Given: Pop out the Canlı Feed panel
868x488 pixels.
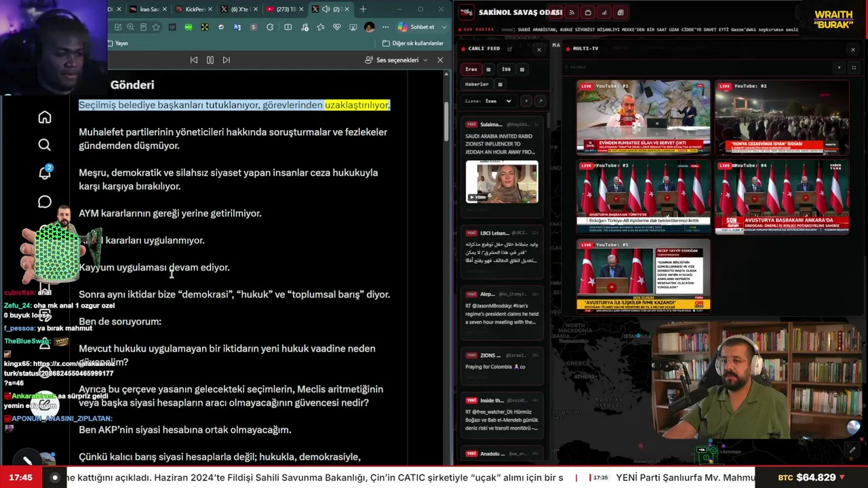Looking at the screenshot, I should 509,49.
